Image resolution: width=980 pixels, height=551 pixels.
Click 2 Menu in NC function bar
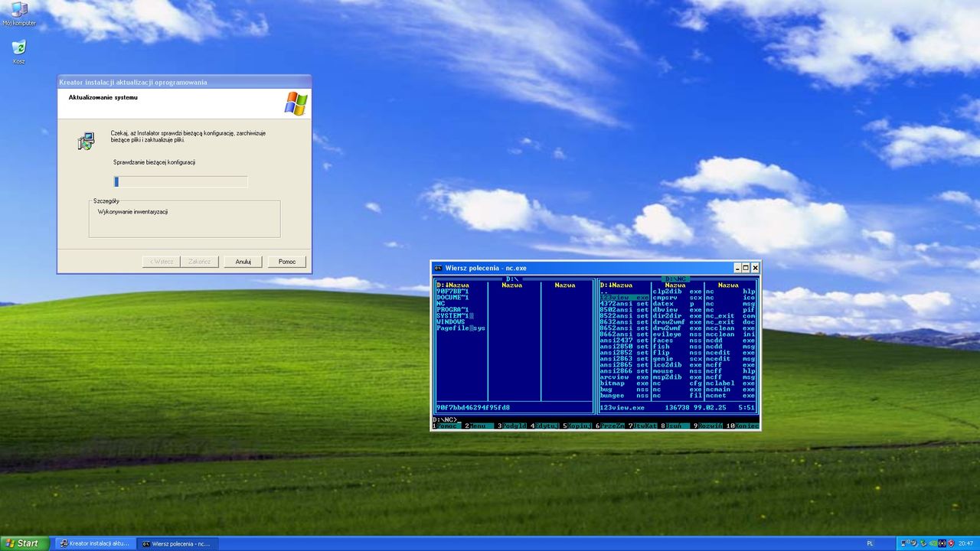point(479,425)
